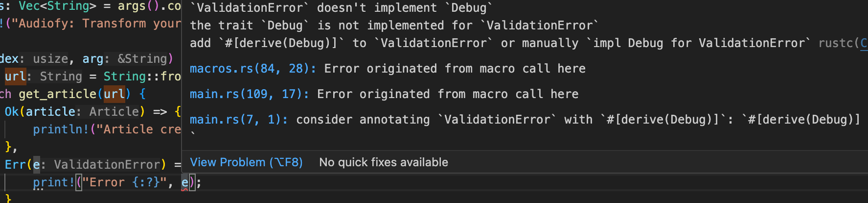Open the rustc error code link

[x=864, y=43]
